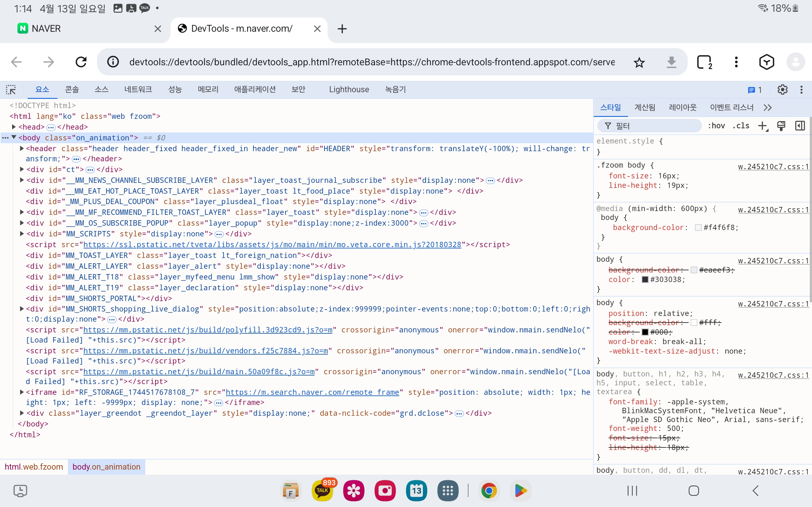Reload the page in browser toolbar
Image resolution: width=812 pixels, height=507 pixels.
[x=81, y=62]
